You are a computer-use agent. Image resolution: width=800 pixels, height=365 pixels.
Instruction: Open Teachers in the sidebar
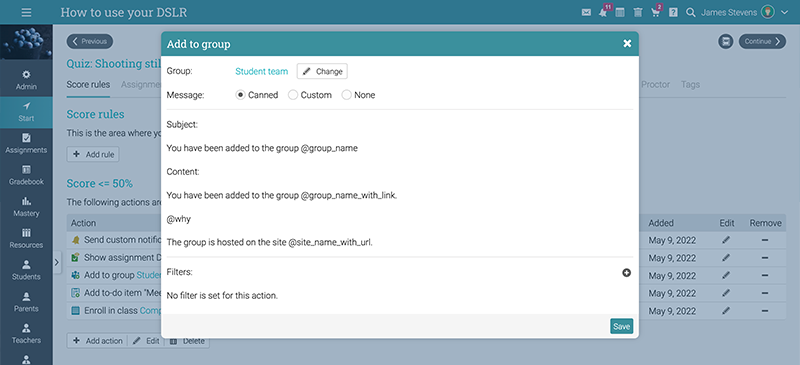pyautogui.click(x=26, y=334)
